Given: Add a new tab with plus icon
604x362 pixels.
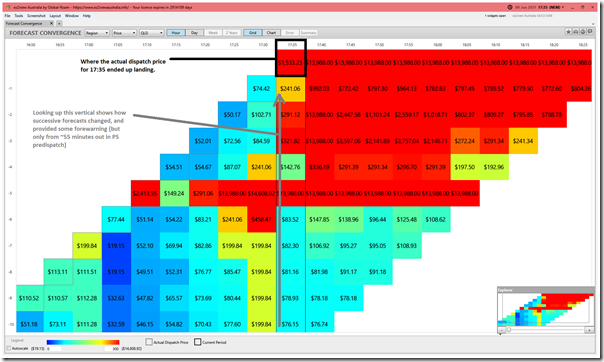Looking at the screenshot, I should (x=59, y=23).
